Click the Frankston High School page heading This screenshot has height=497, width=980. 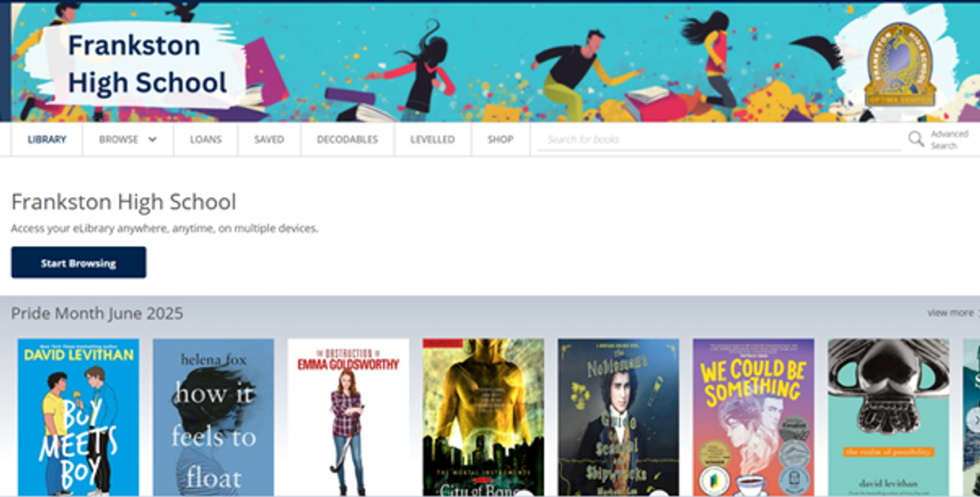123,202
